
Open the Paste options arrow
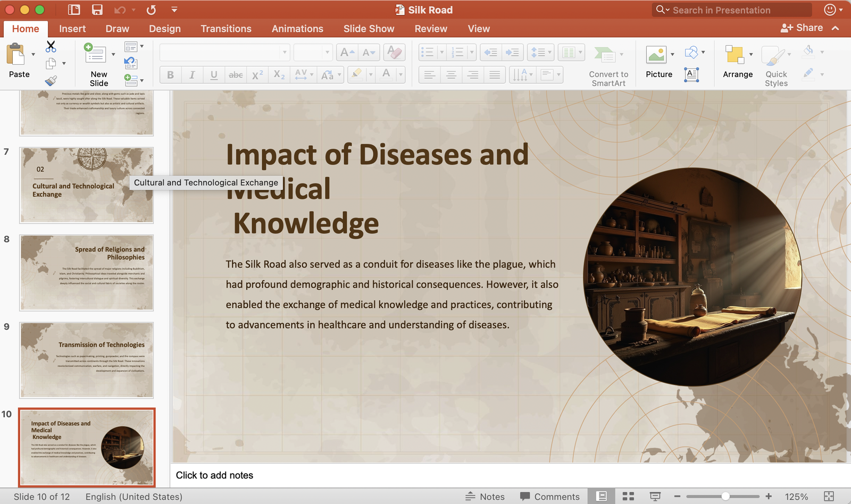tap(33, 54)
